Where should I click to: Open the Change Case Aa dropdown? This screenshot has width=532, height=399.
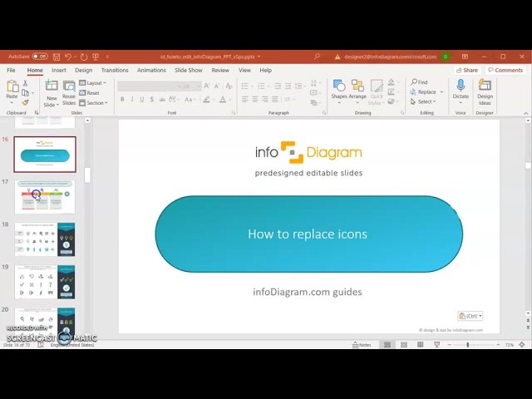[190, 100]
